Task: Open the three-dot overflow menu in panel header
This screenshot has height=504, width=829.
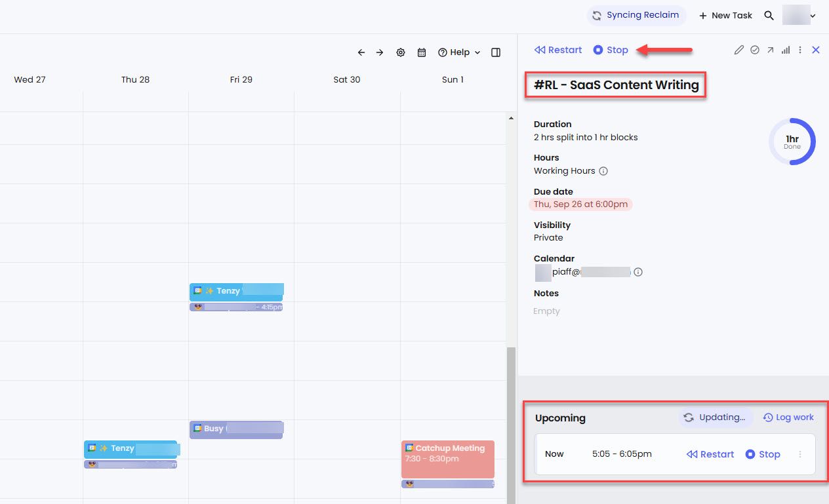Action: (799, 50)
